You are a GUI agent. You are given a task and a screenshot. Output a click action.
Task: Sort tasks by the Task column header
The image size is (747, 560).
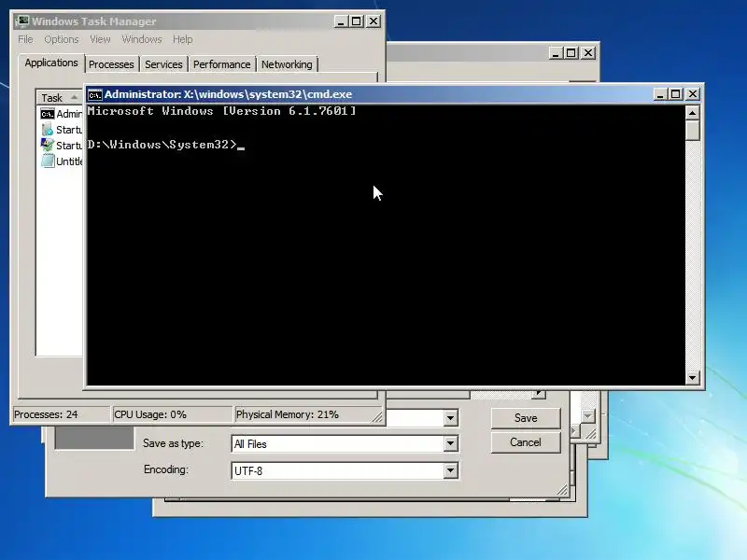(x=59, y=98)
